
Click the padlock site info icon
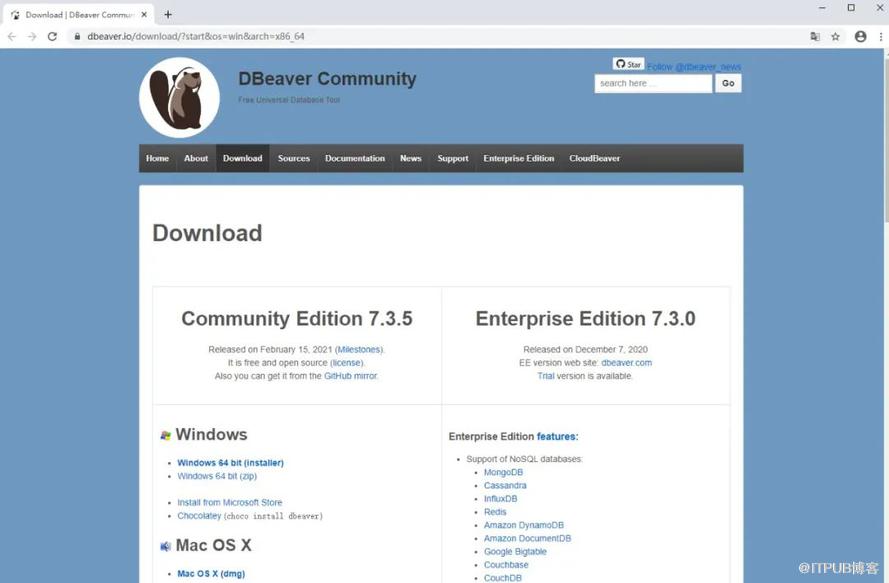click(77, 36)
